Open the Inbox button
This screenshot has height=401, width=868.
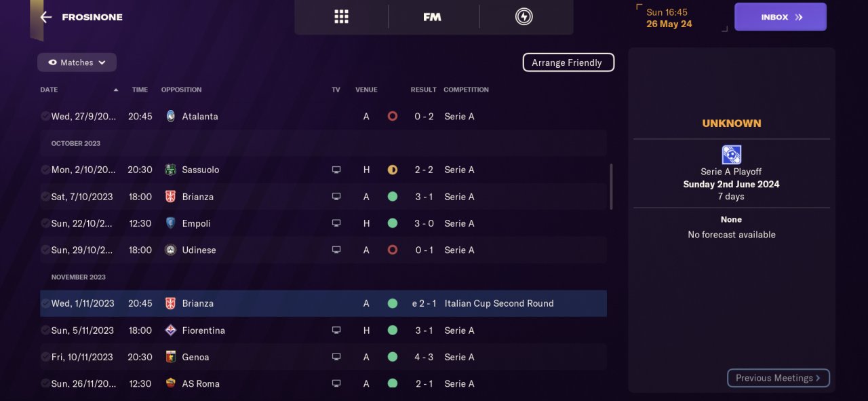tap(780, 17)
